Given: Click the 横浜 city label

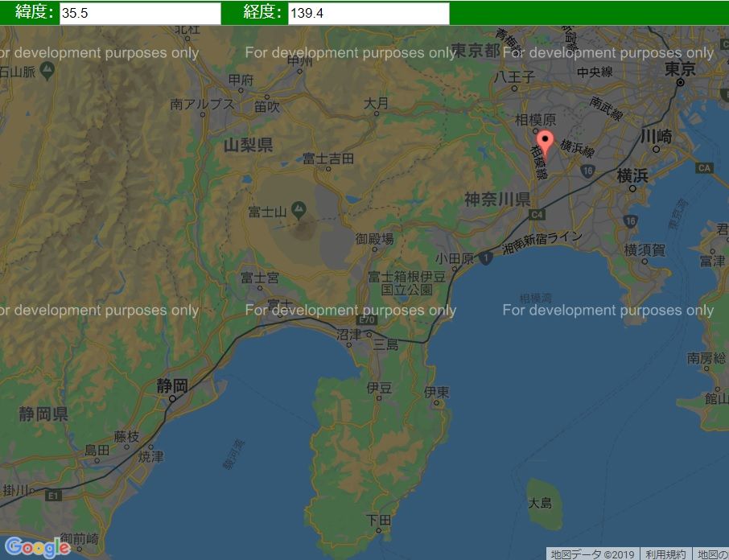Looking at the screenshot, I should tap(632, 175).
